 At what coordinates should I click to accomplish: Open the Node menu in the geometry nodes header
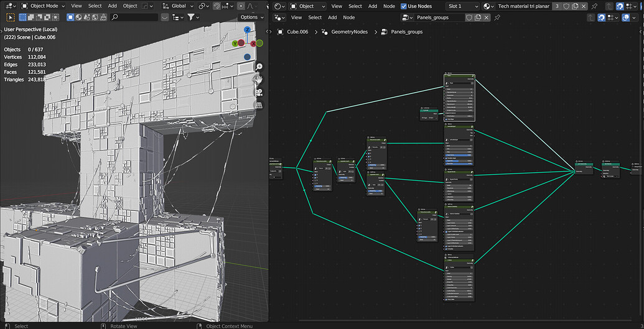348,17
